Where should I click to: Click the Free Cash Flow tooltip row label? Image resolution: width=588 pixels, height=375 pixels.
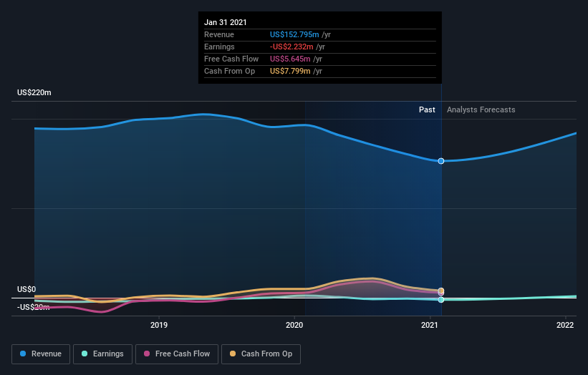click(231, 59)
